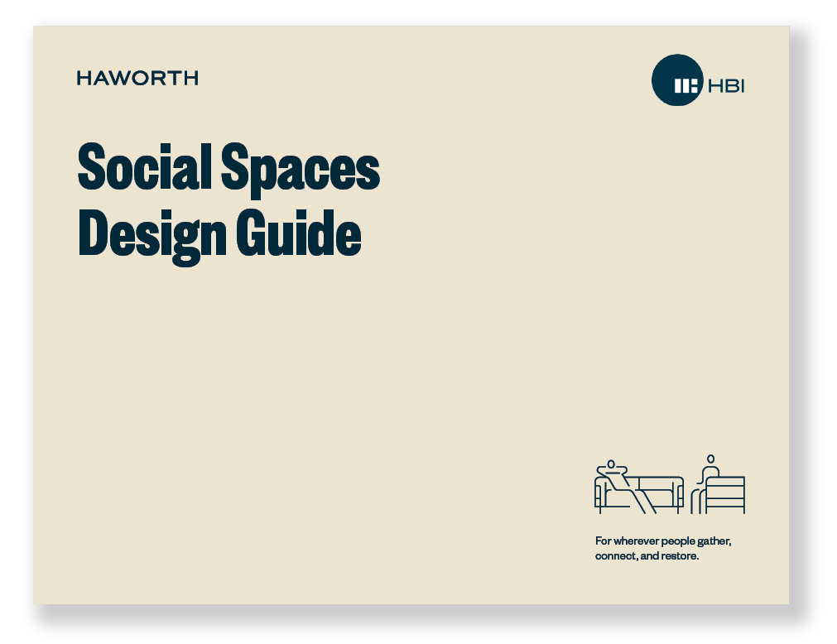This screenshot has width=837, height=644.
Task: Click the person seated in armchair illustration
Action: tap(718, 484)
